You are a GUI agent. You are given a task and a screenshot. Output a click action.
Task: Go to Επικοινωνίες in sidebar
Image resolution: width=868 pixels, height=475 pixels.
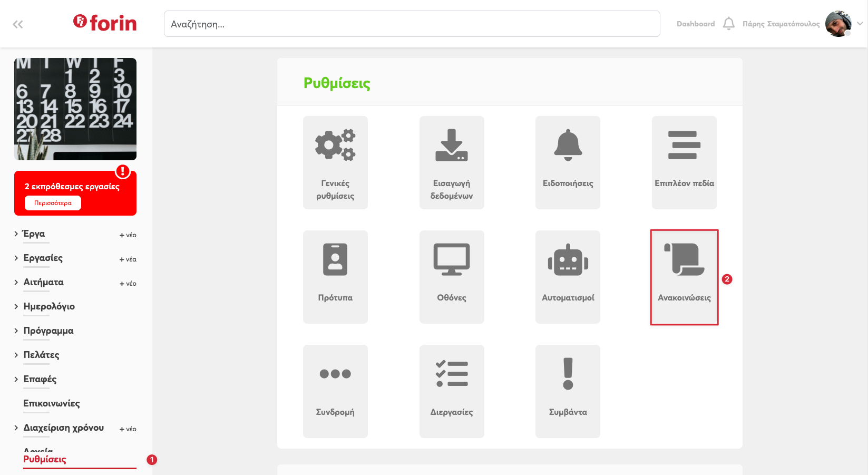(52, 403)
